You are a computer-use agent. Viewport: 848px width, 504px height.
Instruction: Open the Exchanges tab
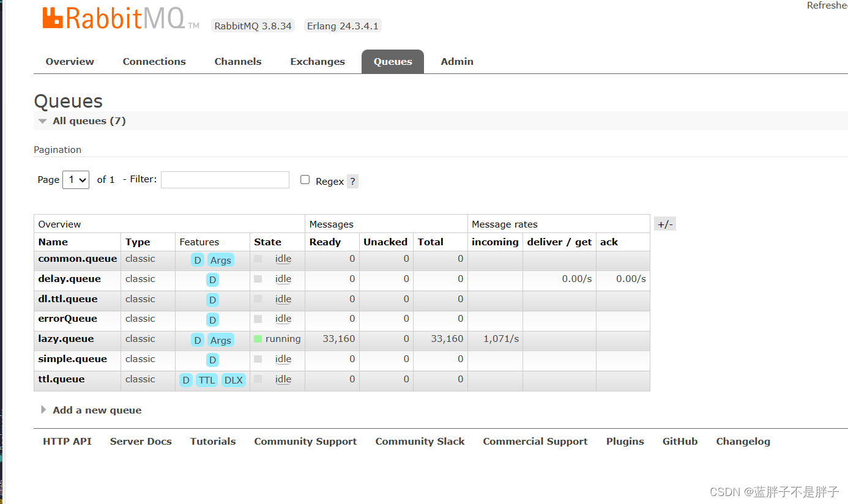click(x=318, y=61)
